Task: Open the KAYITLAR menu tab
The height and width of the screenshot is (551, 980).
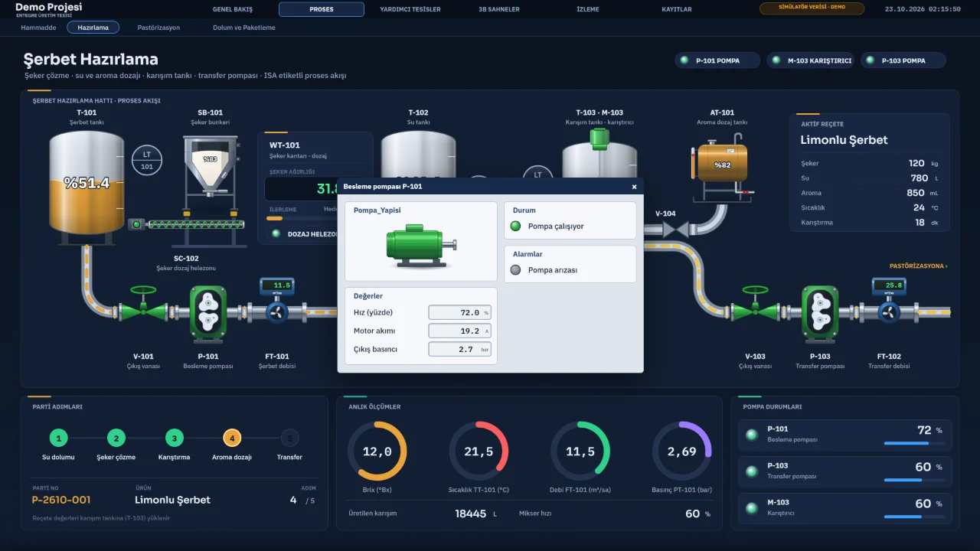Action: point(677,9)
